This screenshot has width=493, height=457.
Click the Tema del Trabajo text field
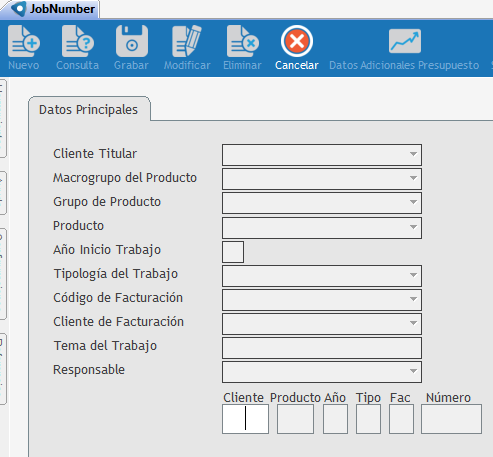322,348
